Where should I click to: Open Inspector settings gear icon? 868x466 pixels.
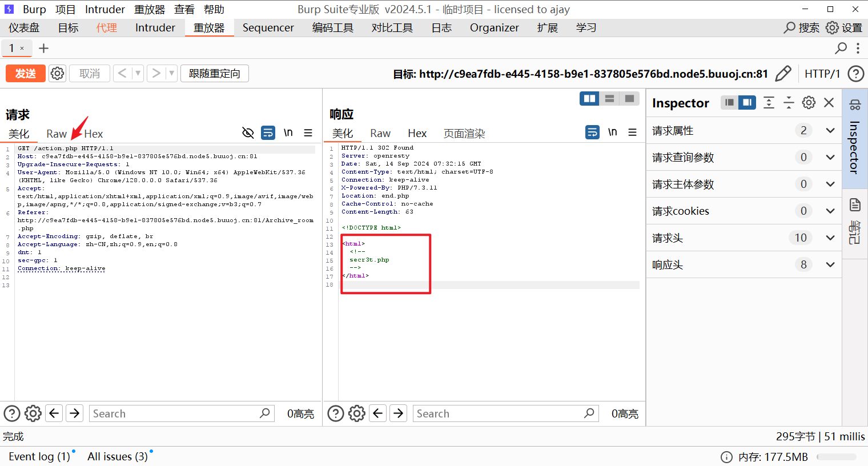(x=809, y=103)
